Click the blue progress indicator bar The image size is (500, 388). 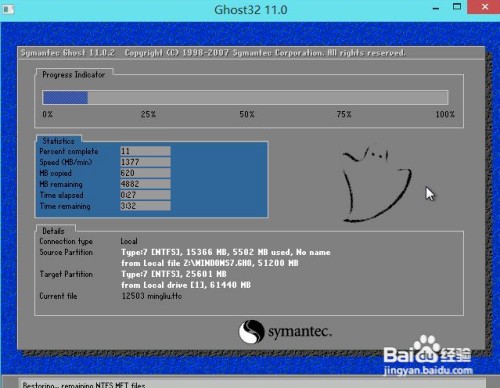(65, 98)
